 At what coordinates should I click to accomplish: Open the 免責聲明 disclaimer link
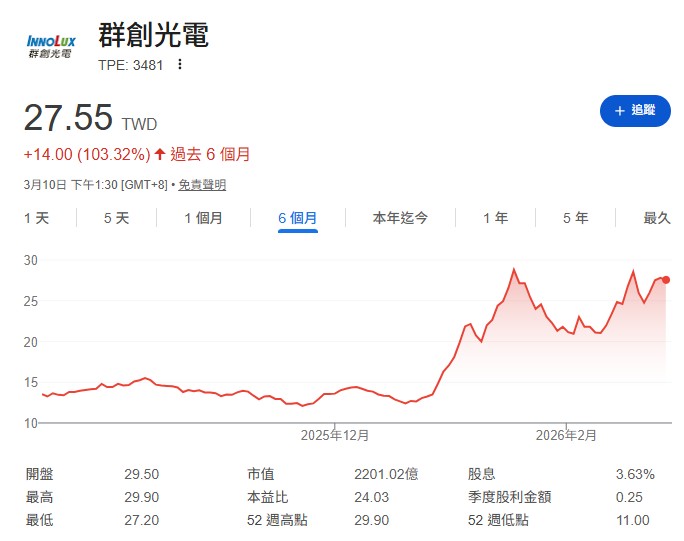click(202, 185)
